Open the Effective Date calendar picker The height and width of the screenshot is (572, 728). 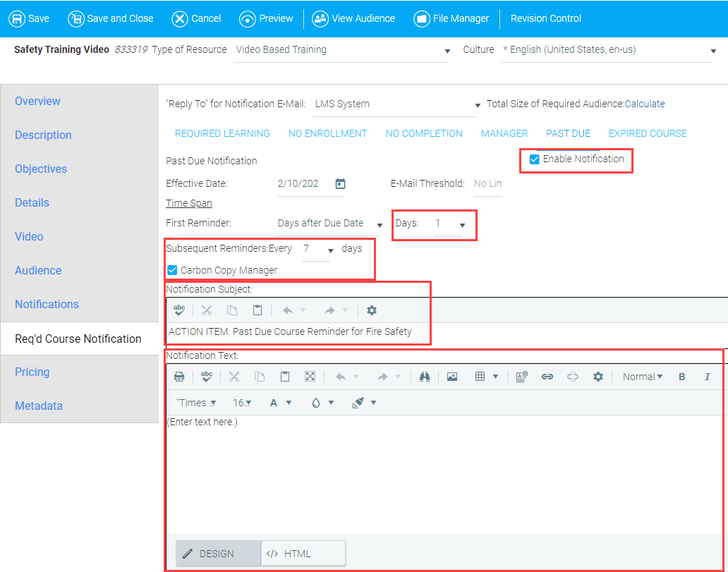[x=340, y=184]
